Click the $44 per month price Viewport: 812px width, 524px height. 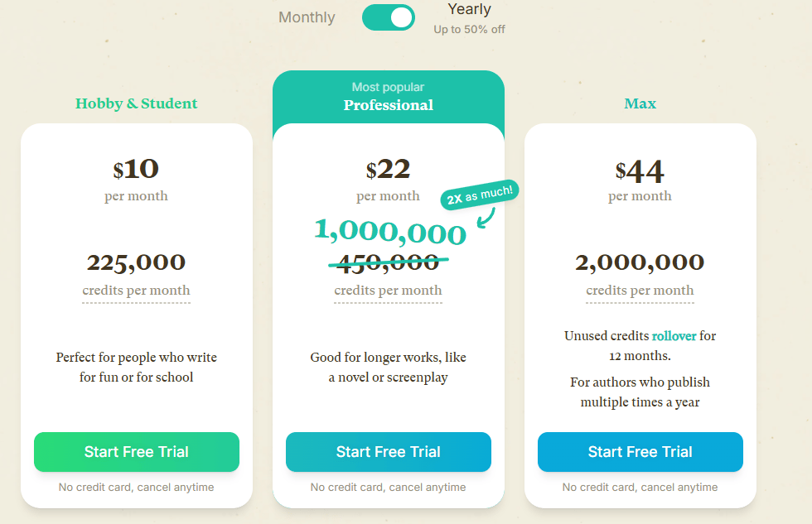coord(640,171)
